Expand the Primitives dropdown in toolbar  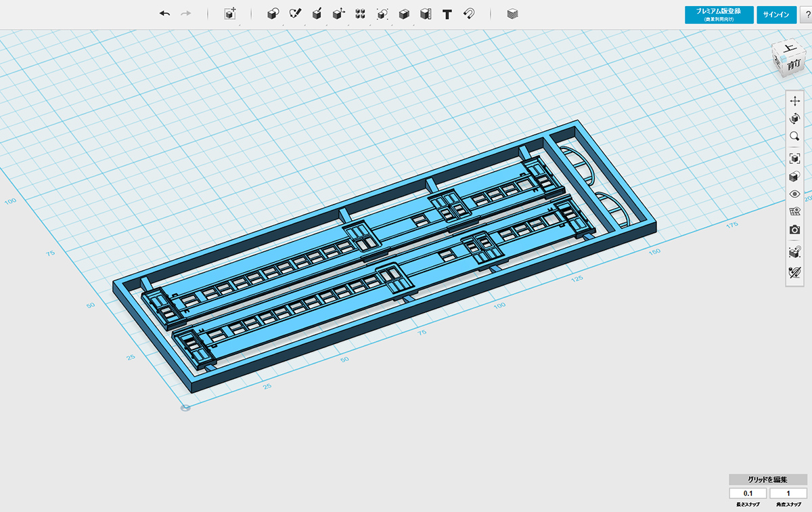(x=273, y=14)
